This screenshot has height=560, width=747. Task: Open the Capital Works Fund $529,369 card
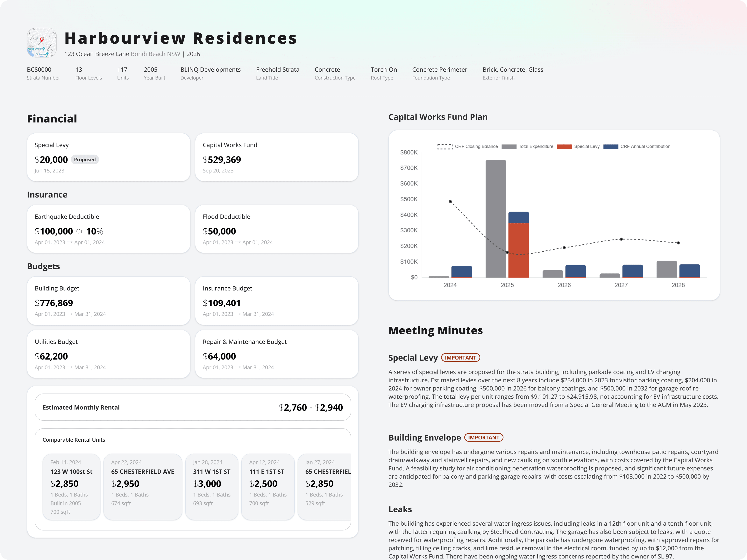click(277, 157)
